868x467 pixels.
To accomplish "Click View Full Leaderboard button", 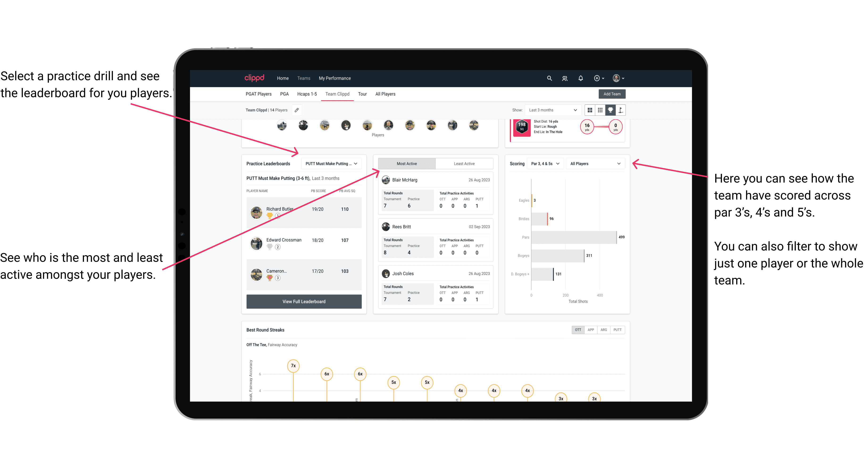I will point(304,301).
